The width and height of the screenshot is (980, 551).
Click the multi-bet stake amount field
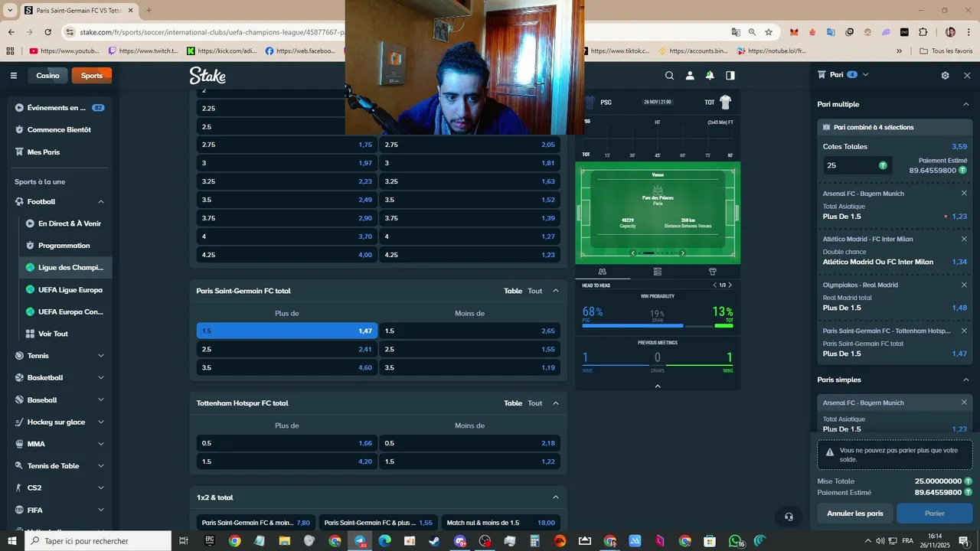(x=857, y=165)
